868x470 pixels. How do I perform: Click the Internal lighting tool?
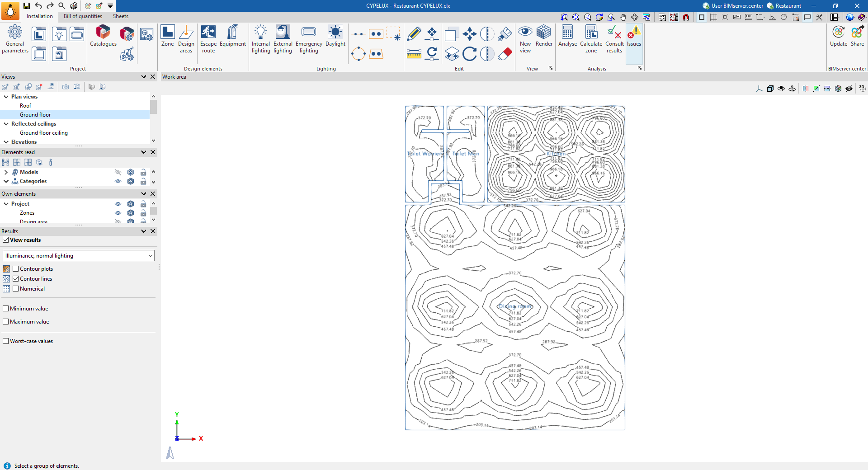tap(261, 39)
